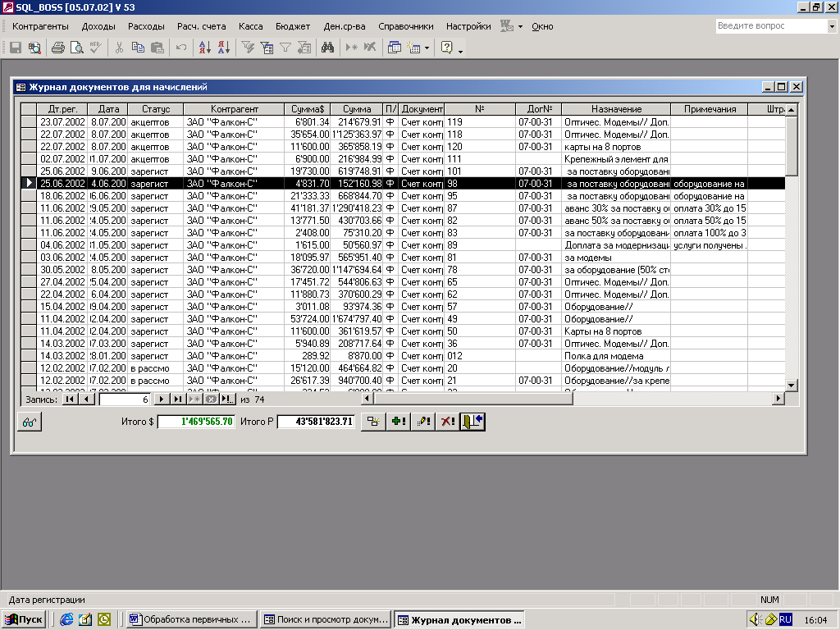Jump to first record navigation button

(x=68, y=399)
